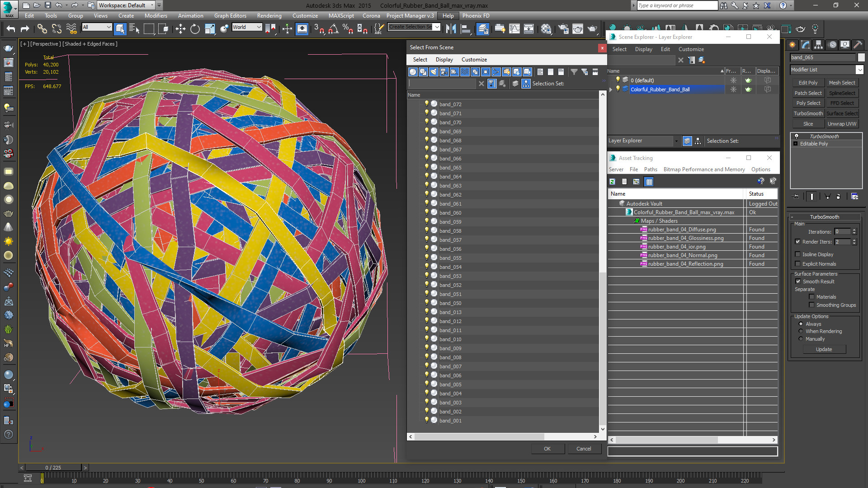Viewport: 868px width, 488px height.
Task: Open the Align tool
Action: tap(465, 29)
